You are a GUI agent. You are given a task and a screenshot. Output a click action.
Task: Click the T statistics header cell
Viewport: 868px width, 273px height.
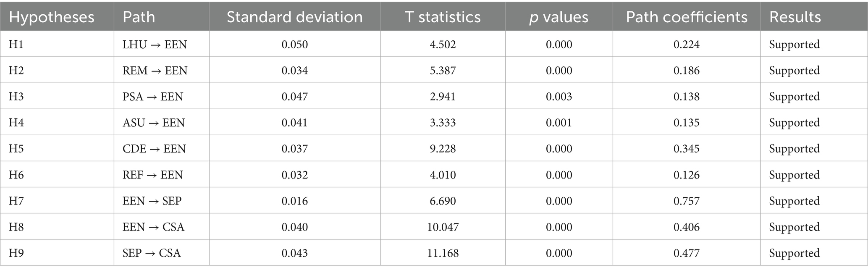(443, 17)
